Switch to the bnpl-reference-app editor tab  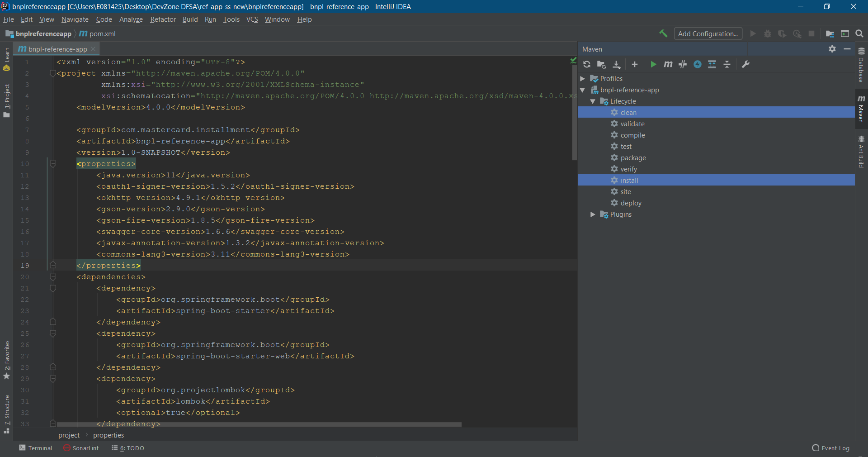pyautogui.click(x=57, y=49)
